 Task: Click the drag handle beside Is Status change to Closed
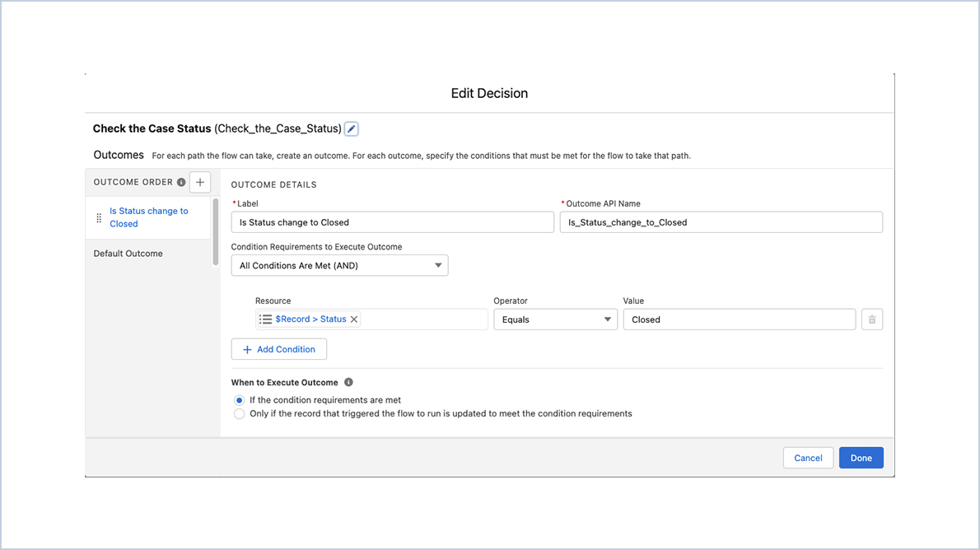[99, 217]
